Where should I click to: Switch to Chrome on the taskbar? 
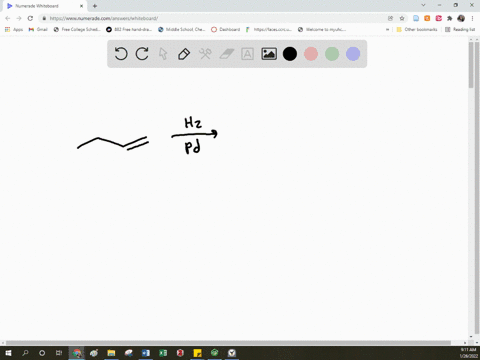pyautogui.click(x=77, y=353)
